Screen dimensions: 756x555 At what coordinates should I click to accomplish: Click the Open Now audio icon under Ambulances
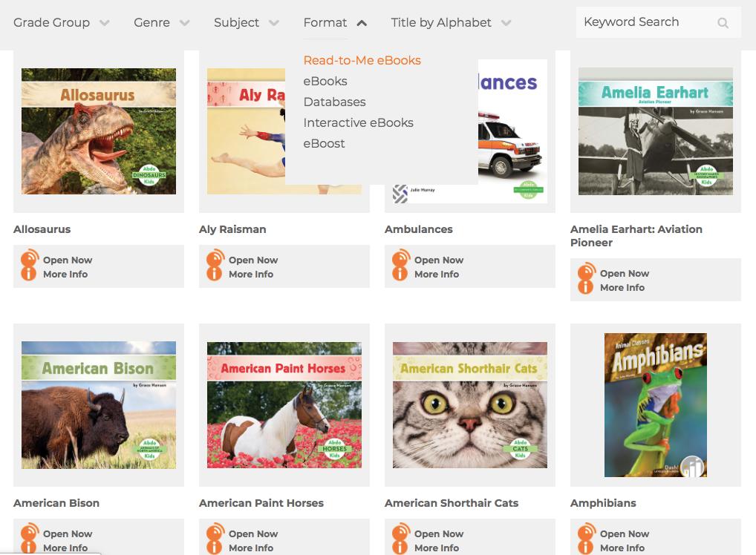(400, 259)
